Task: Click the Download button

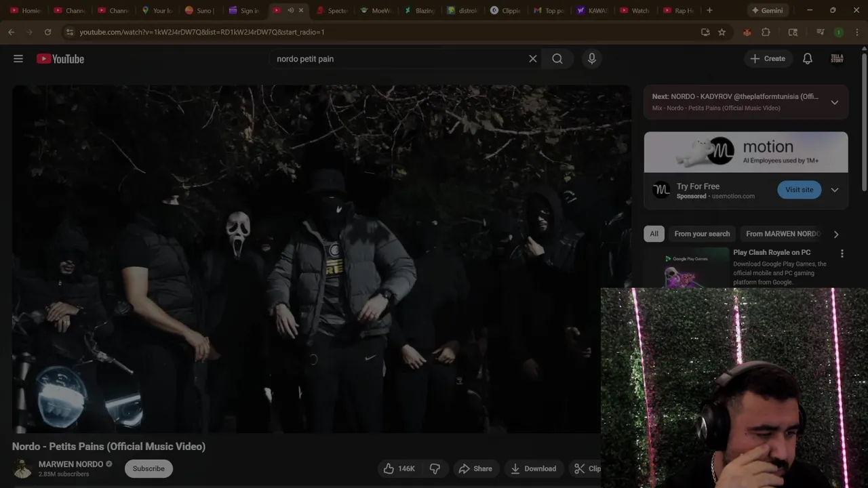Action: (x=533, y=468)
